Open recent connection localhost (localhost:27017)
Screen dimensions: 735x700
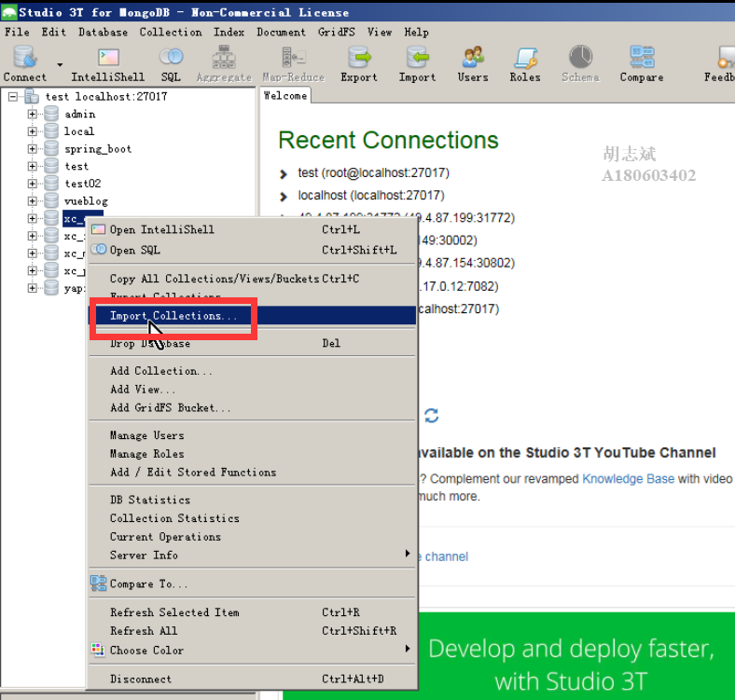click(371, 196)
